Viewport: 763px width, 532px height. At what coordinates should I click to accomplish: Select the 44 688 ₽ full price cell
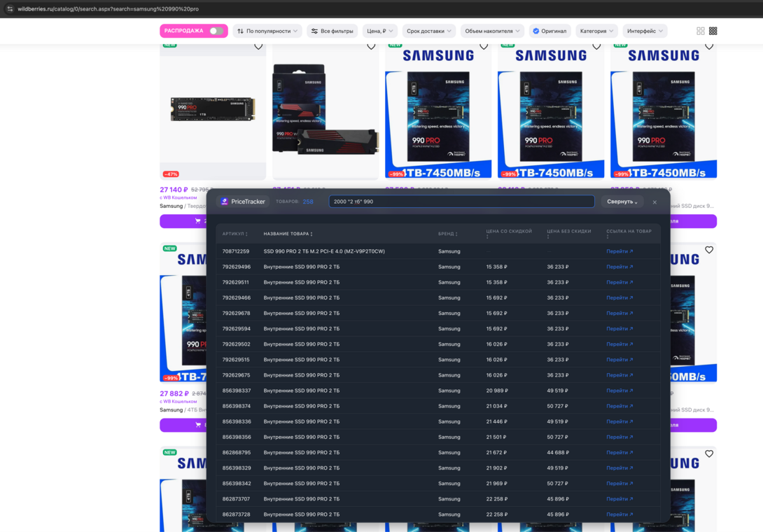point(558,453)
